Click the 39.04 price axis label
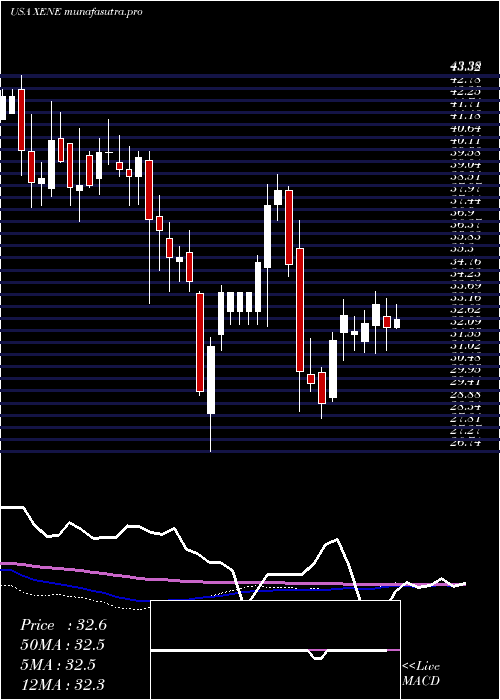Viewport: 500px width, 700px height. [466, 165]
